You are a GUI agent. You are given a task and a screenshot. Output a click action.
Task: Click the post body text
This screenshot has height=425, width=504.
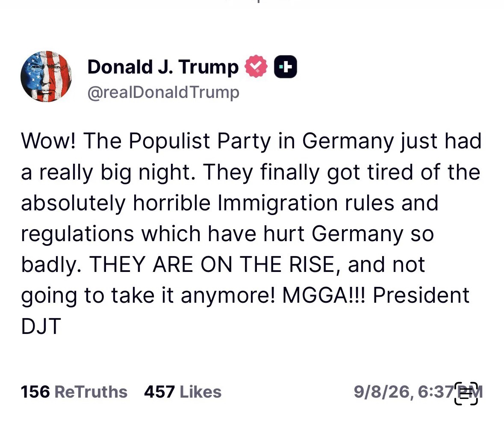[x=251, y=233]
